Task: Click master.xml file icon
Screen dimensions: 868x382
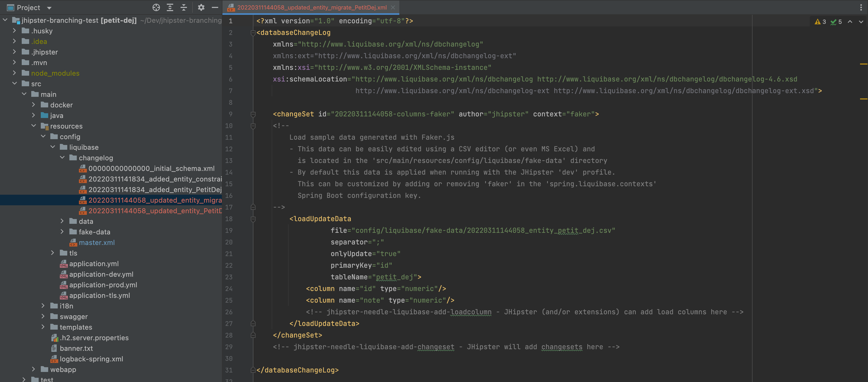Action: point(73,242)
